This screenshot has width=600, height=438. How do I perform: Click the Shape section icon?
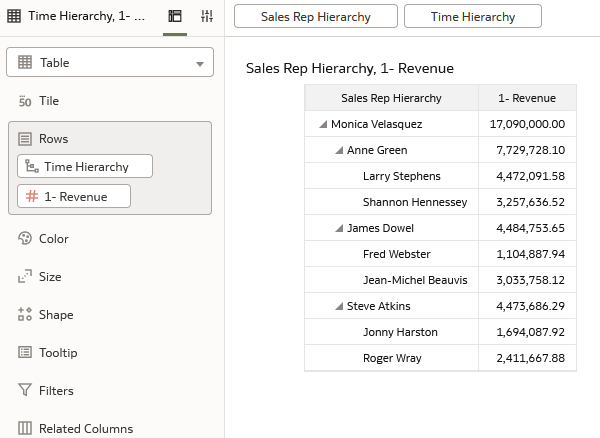pos(26,315)
